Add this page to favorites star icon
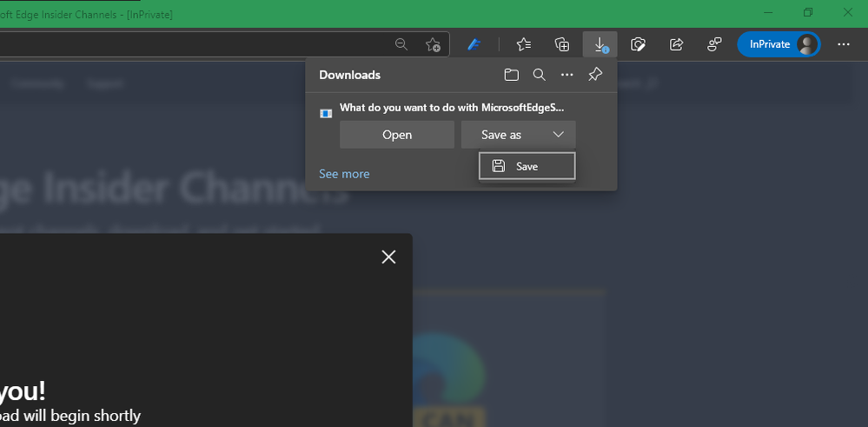 point(433,44)
